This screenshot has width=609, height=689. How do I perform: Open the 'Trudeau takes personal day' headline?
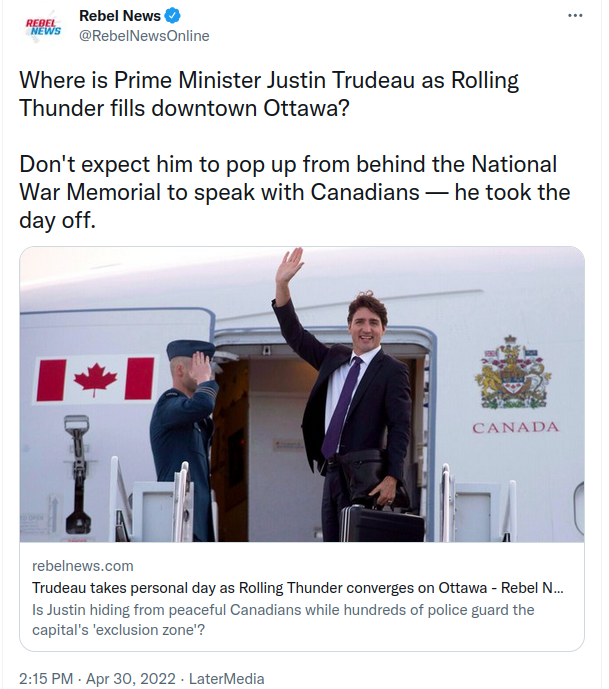click(x=297, y=588)
